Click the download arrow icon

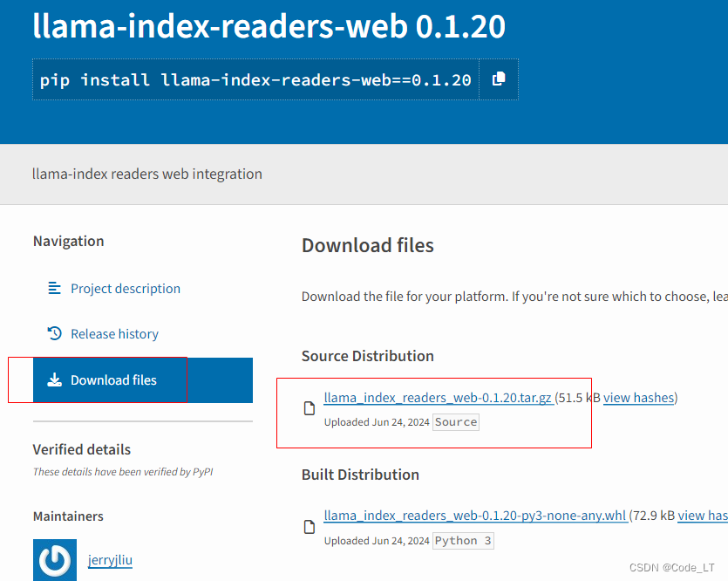(x=54, y=379)
